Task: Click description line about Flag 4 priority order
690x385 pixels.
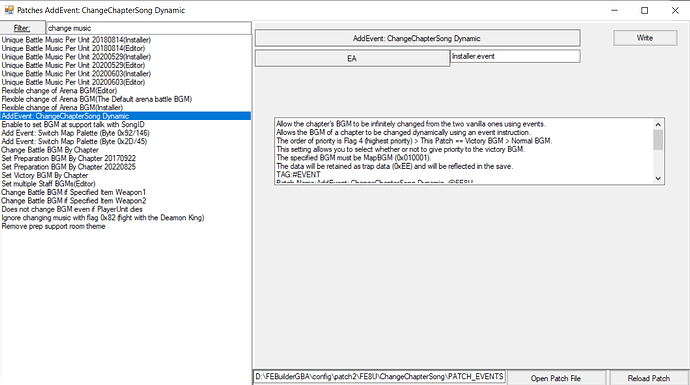Action: click(414, 141)
